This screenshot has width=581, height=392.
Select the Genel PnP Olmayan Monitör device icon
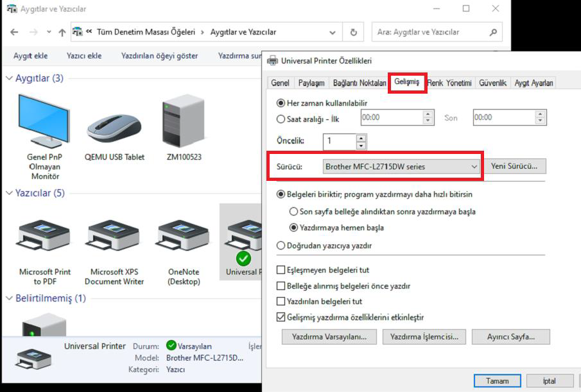[44, 121]
